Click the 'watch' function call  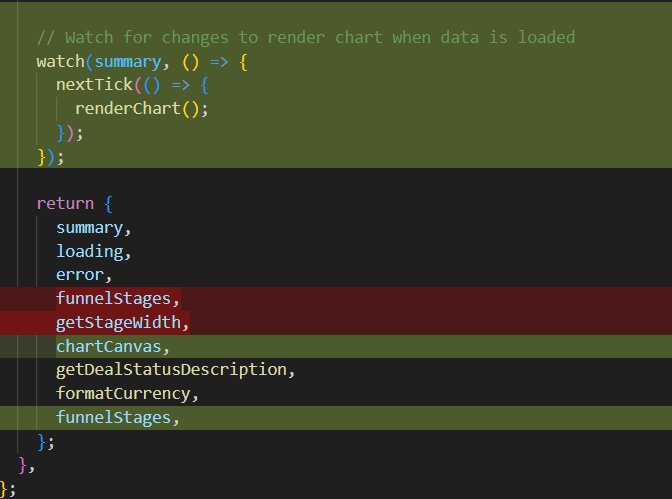tap(60, 62)
